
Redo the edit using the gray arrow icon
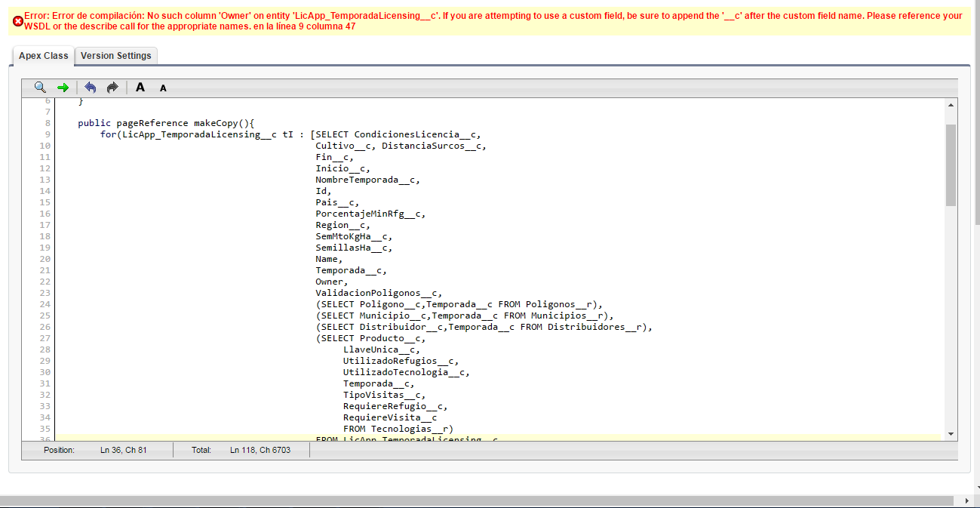[x=112, y=87]
